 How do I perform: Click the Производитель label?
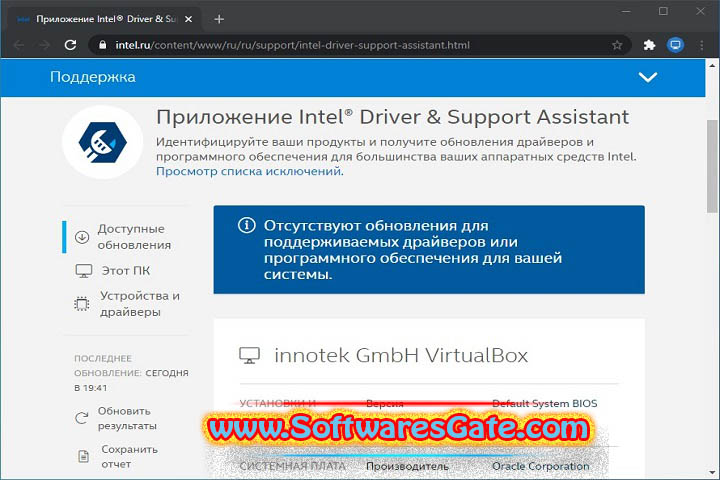point(407,466)
